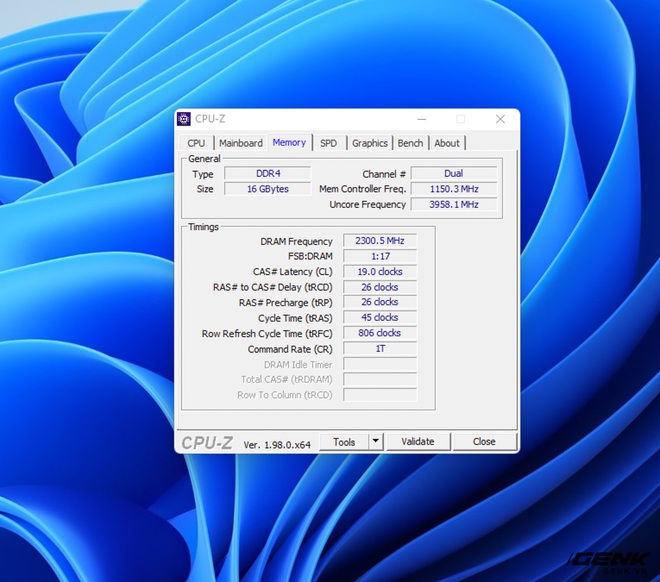660x582 pixels.
Task: Click the Validate button
Action: (x=418, y=442)
